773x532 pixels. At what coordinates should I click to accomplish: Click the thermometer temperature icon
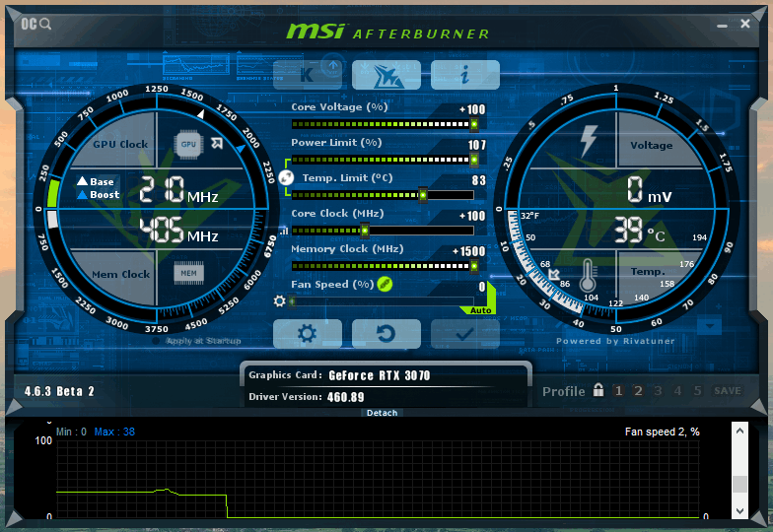pos(588,276)
